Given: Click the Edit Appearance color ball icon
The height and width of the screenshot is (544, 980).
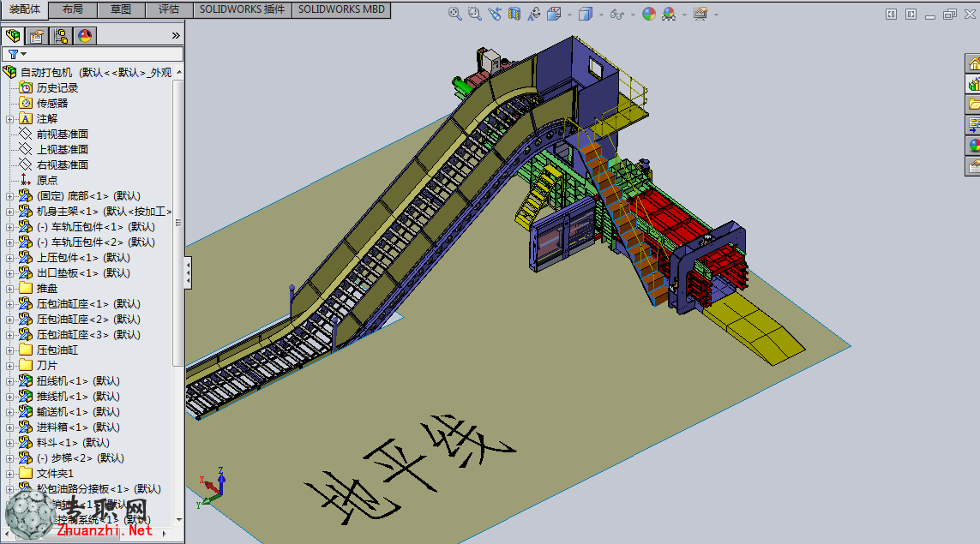Looking at the screenshot, I should tap(649, 14).
